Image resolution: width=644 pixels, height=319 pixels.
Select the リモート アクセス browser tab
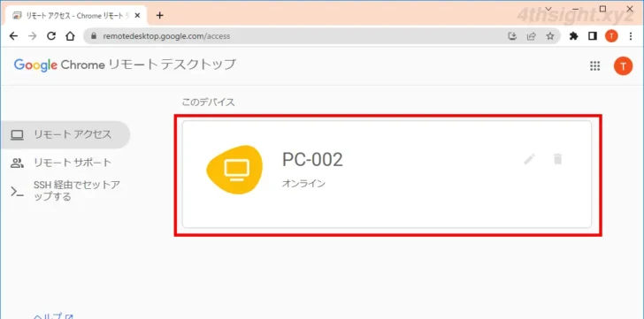point(76,15)
